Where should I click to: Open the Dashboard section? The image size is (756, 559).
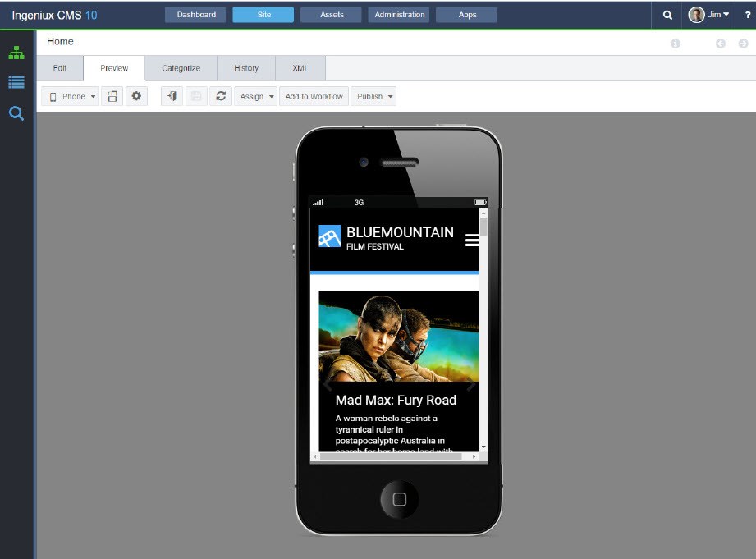195,15
